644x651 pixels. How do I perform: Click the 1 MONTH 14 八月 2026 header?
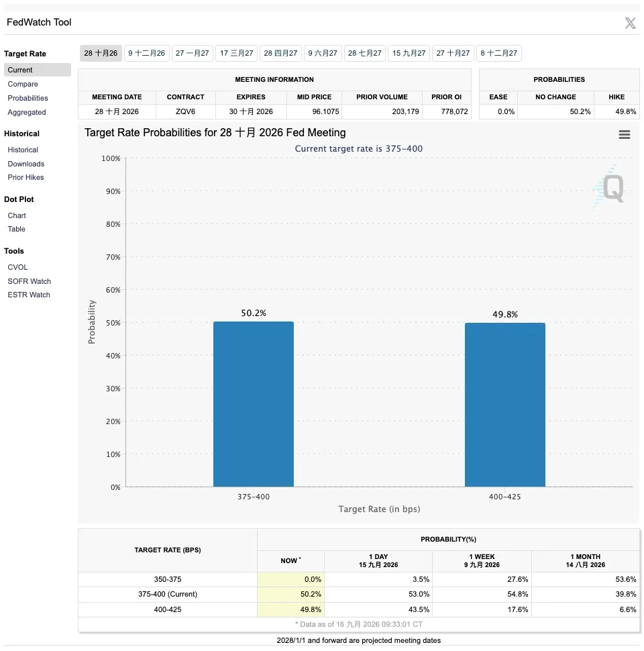(586, 561)
